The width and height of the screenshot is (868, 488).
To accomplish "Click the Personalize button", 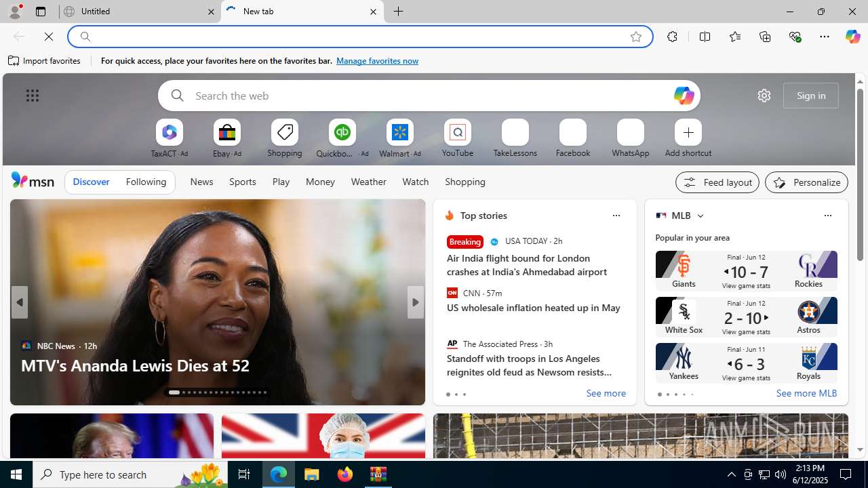I will coord(806,182).
